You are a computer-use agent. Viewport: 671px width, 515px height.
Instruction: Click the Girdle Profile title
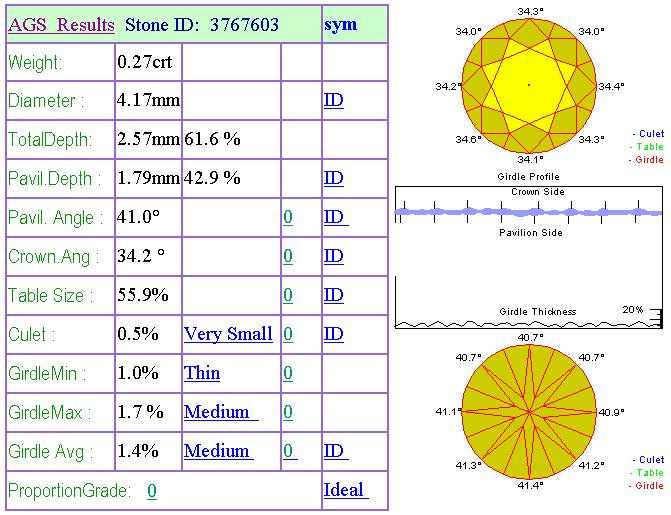528,176
